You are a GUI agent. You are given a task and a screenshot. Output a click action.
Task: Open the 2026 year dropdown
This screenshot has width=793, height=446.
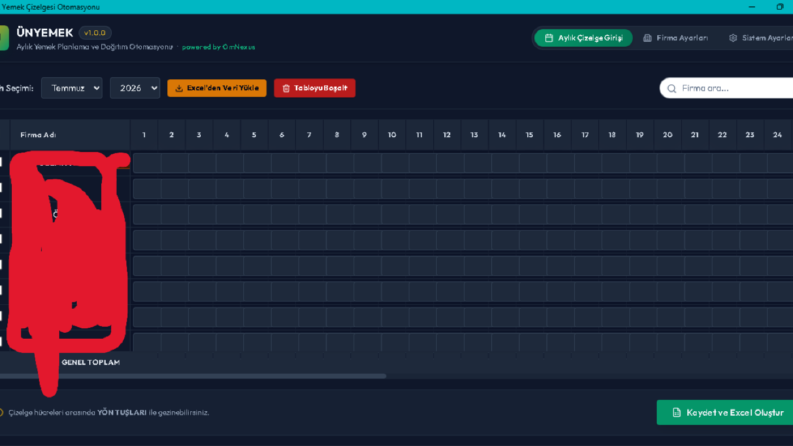135,88
